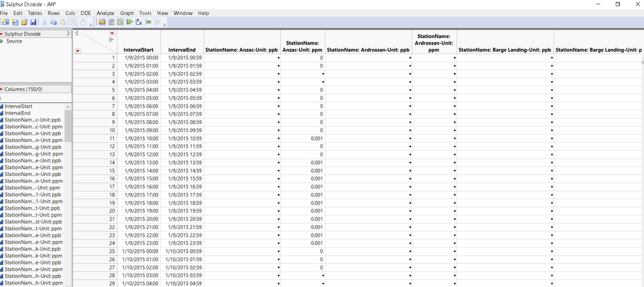644x287 pixels.
Task: Open the Tools menu
Action: pyautogui.click(x=146, y=13)
